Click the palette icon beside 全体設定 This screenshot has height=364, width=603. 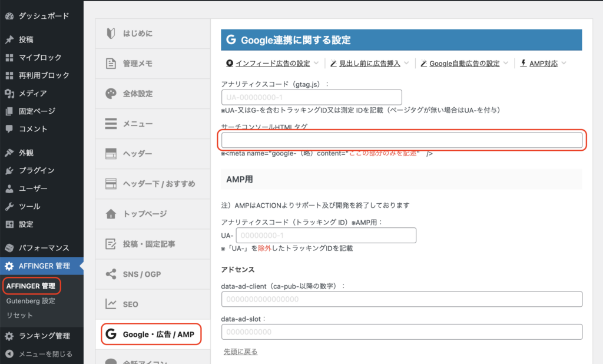pos(111,94)
